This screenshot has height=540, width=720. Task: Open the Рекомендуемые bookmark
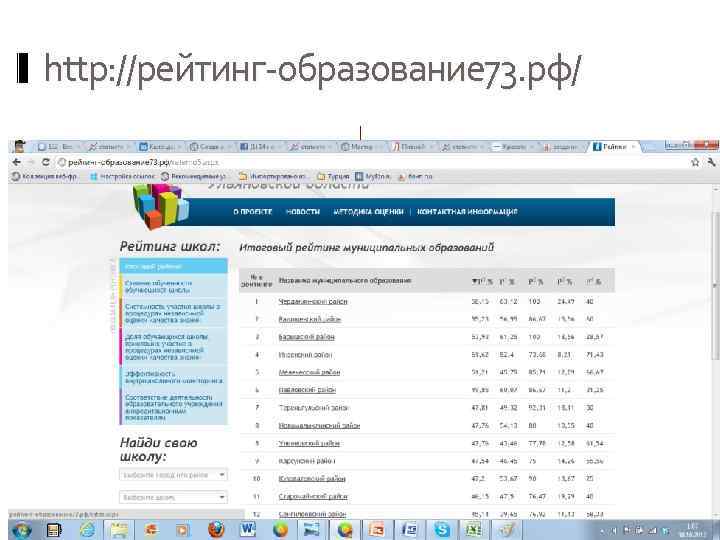(193, 176)
